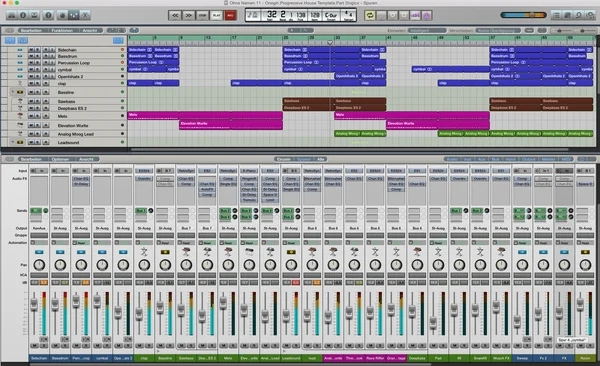Toggle the purple Metronome button
Screen dimensions: 600x366
427,15
